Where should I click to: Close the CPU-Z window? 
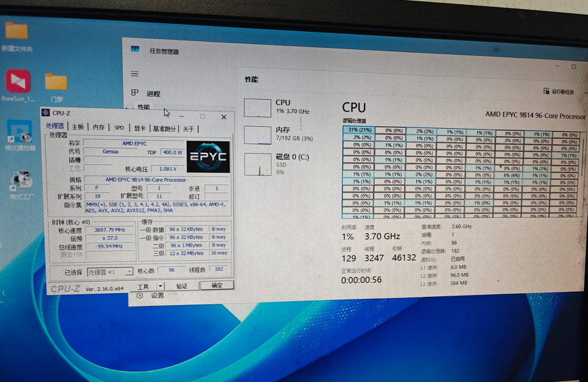224,117
